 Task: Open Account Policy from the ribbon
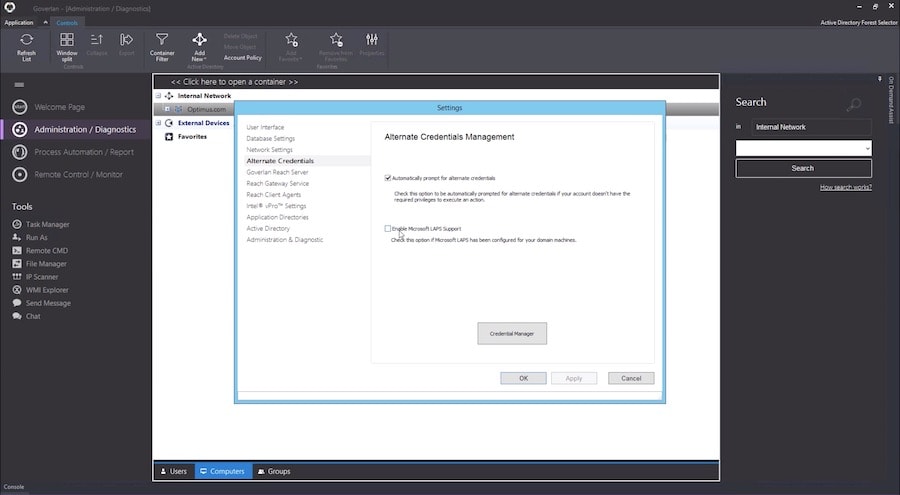243,58
